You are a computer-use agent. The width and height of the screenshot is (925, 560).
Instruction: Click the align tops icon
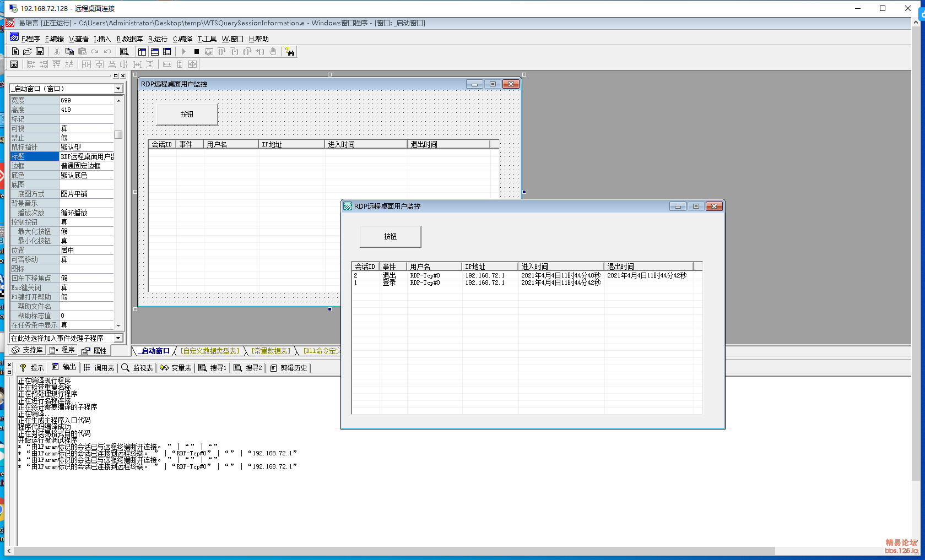[57, 64]
